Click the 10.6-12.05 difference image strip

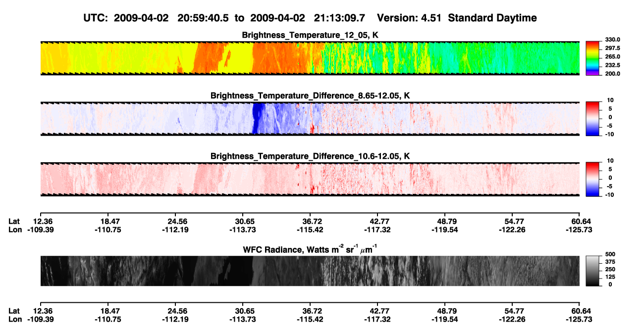[x=310, y=179]
